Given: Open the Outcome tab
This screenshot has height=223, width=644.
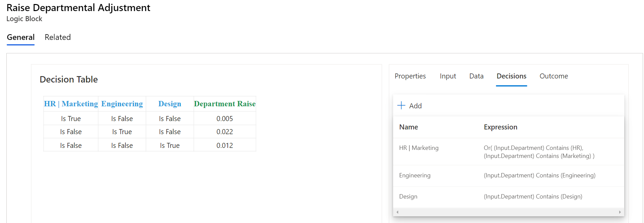Looking at the screenshot, I should (553, 76).
